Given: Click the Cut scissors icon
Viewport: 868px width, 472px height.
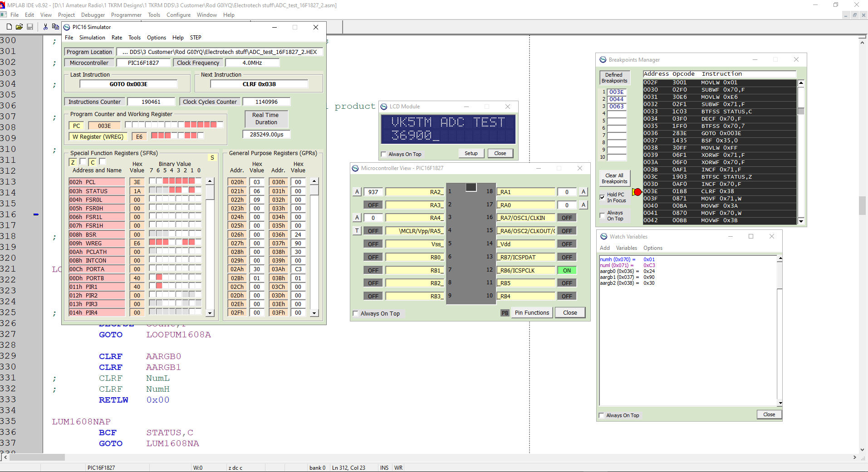Looking at the screenshot, I should 45,27.
